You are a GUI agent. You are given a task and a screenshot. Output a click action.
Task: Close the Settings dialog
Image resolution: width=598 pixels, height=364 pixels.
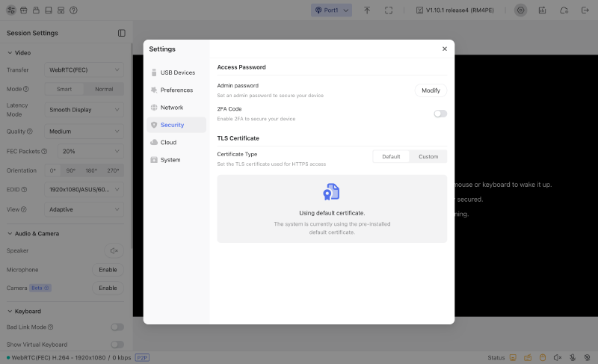tap(444, 49)
